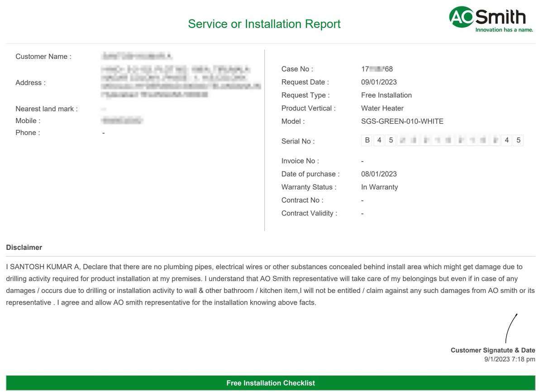Click the Free Installation Checklist green header
543x392 pixels.
point(271,383)
